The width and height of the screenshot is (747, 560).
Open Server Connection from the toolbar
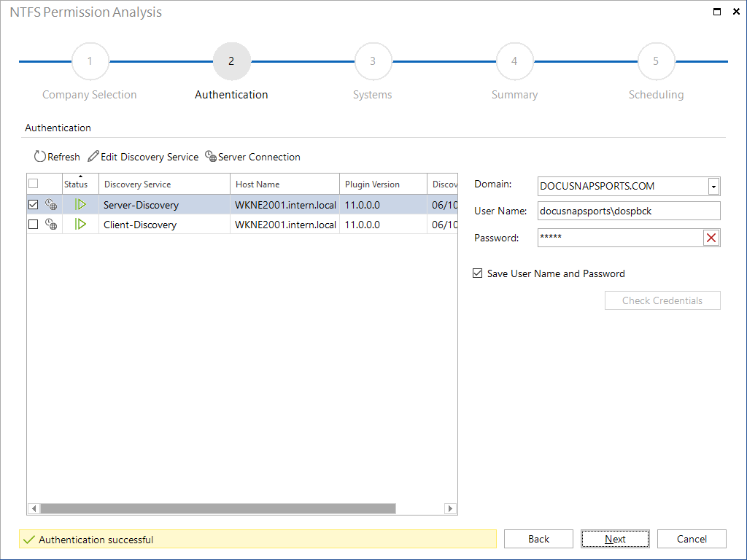(252, 157)
